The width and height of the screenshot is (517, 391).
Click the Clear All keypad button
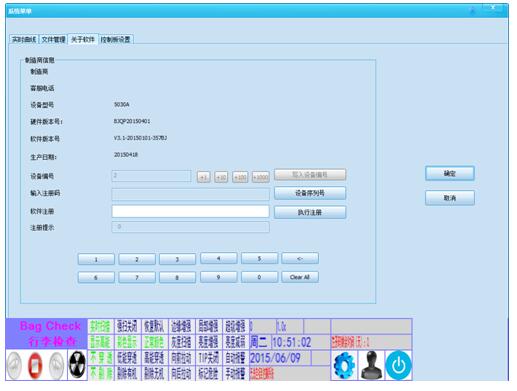[300, 277]
